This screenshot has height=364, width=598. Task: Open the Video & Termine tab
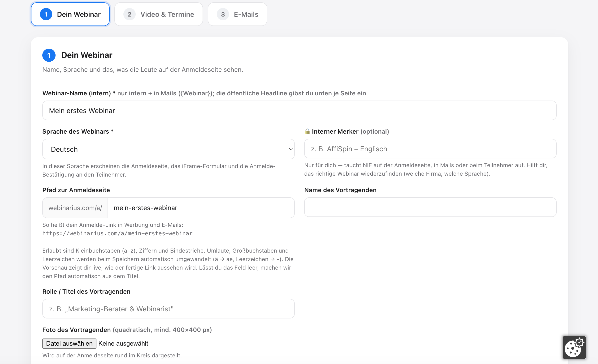tap(159, 14)
